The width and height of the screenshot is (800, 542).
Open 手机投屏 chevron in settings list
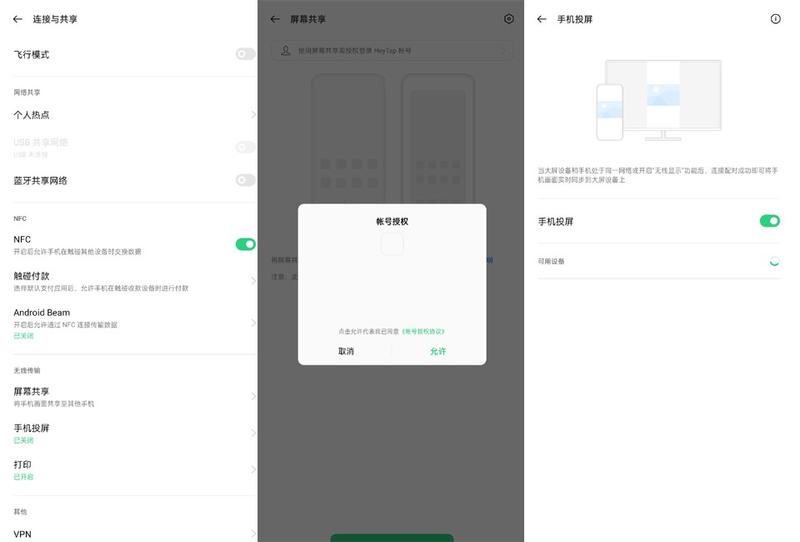[253, 433]
